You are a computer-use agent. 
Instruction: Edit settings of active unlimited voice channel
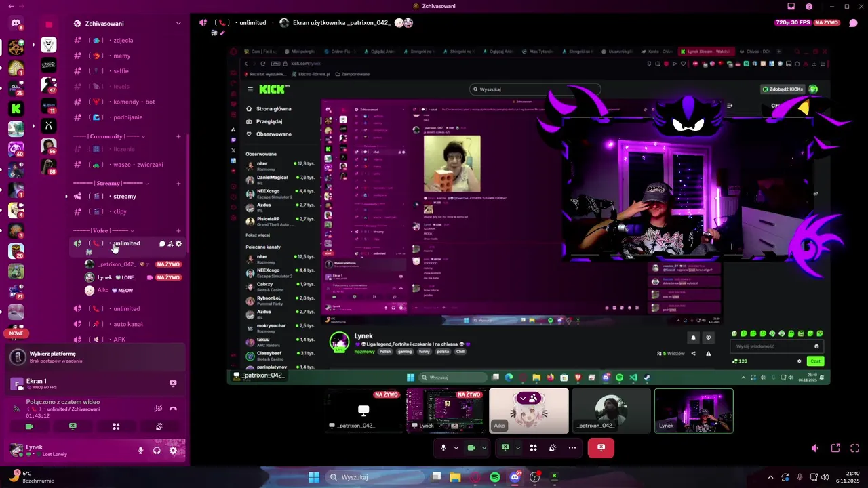click(179, 243)
